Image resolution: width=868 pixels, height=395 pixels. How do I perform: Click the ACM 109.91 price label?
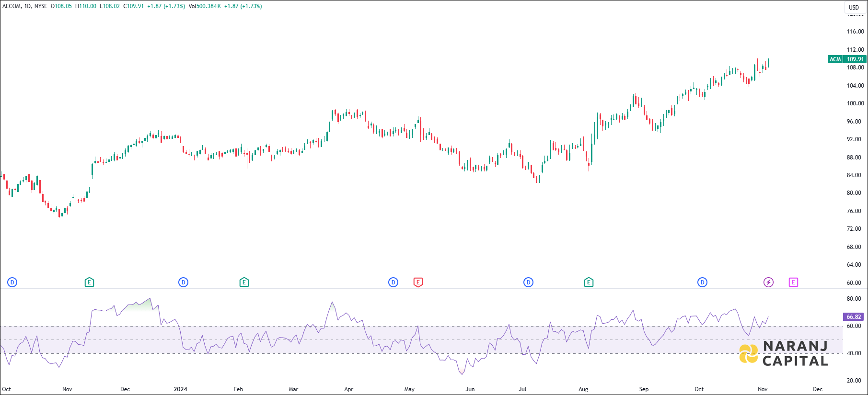pyautogui.click(x=847, y=59)
